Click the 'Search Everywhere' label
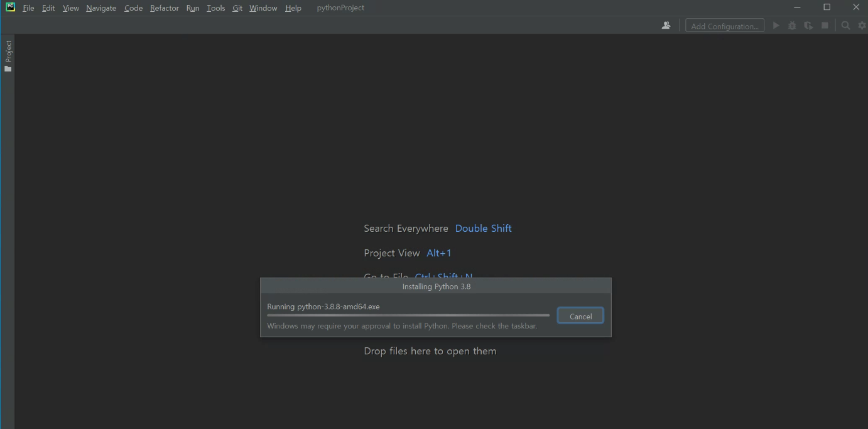The image size is (868, 429). (x=406, y=229)
